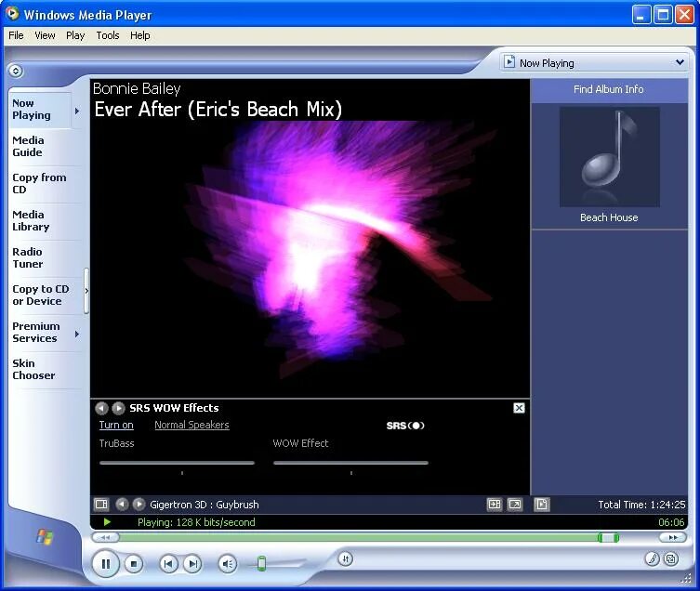
Task: Click the green play status icon
Action: 107,522
